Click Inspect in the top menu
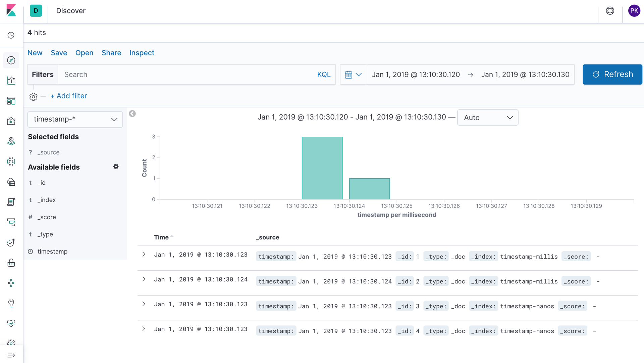The width and height of the screenshot is (644, 363). coord(142,53)
